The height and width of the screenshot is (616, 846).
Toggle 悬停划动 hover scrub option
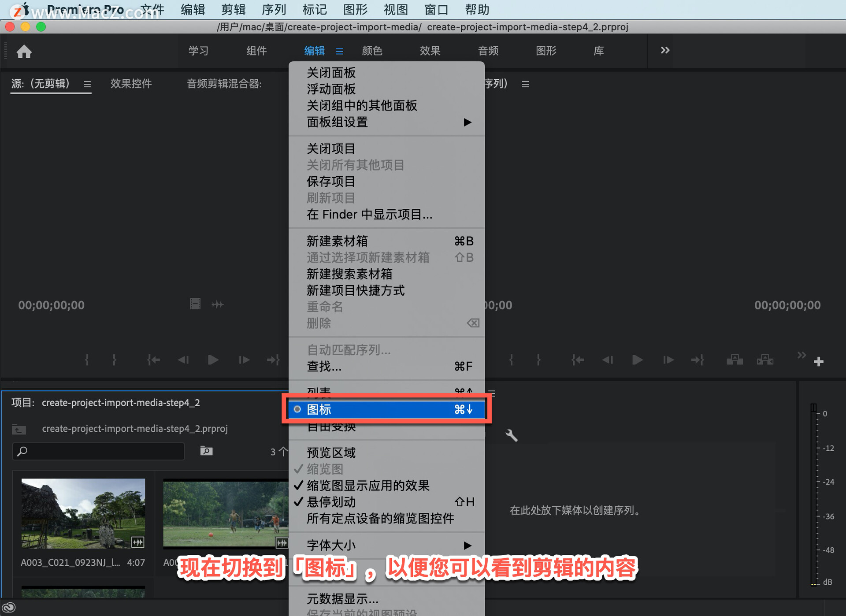pos(331,502)
